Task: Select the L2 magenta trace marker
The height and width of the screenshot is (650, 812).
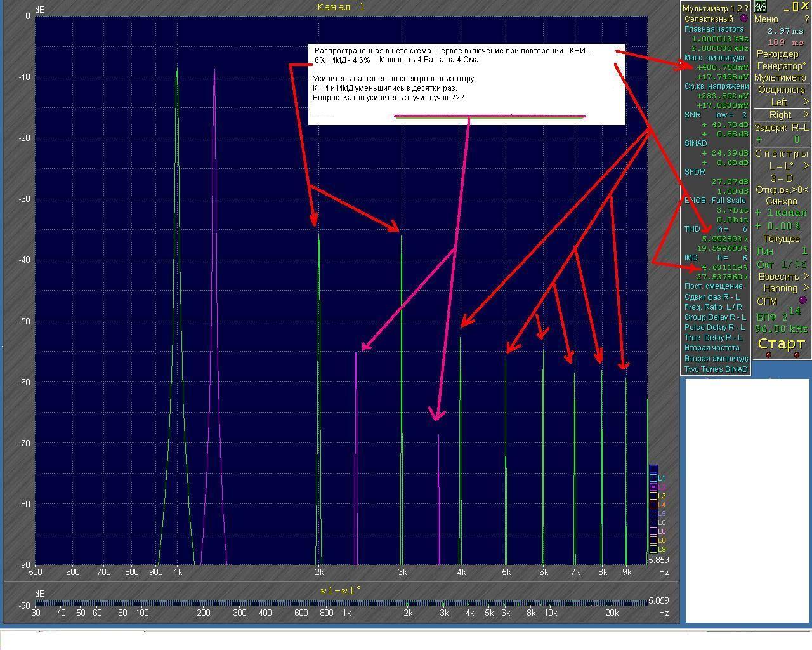Action: (653, 487)
